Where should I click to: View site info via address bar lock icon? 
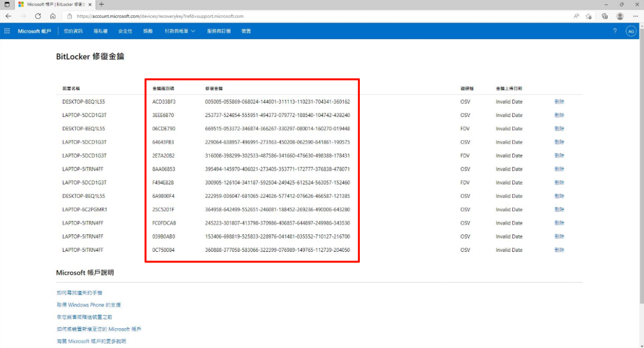point(70,16)
